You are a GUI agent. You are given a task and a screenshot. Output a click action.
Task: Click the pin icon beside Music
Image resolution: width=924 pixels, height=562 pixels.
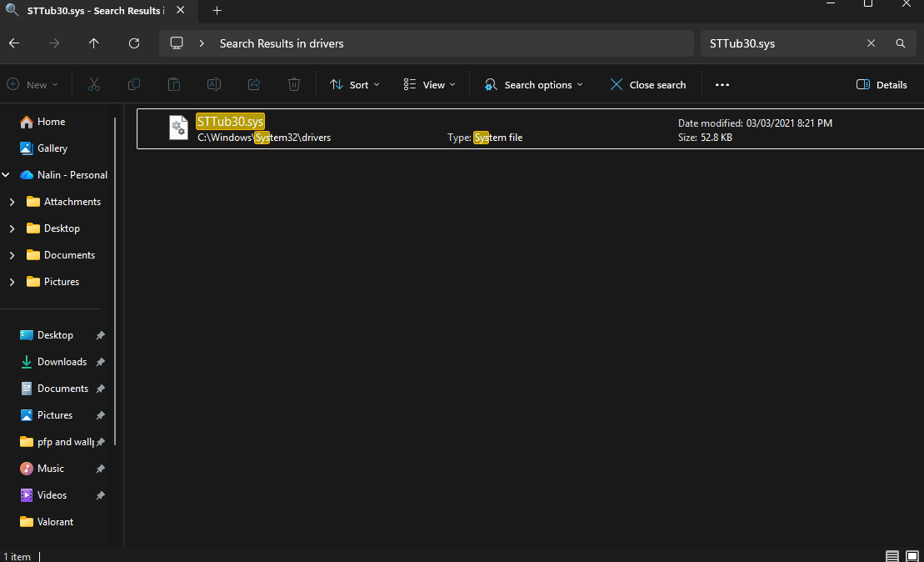tap(100, 469)
